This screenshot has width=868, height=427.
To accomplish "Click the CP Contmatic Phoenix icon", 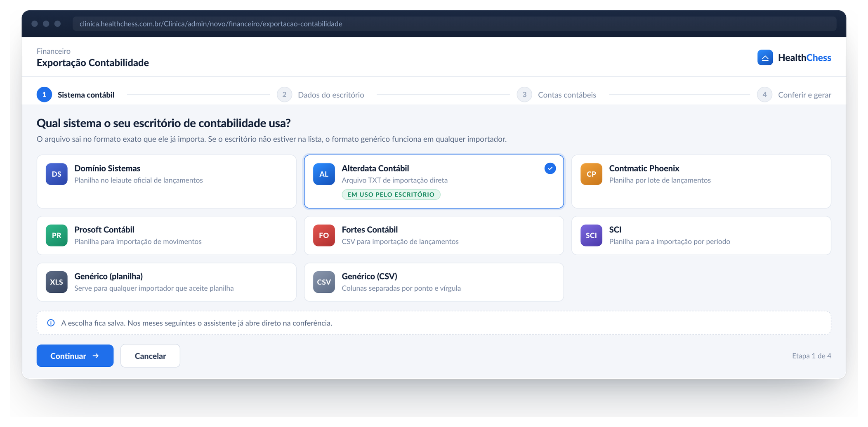I will pos(591,174).
